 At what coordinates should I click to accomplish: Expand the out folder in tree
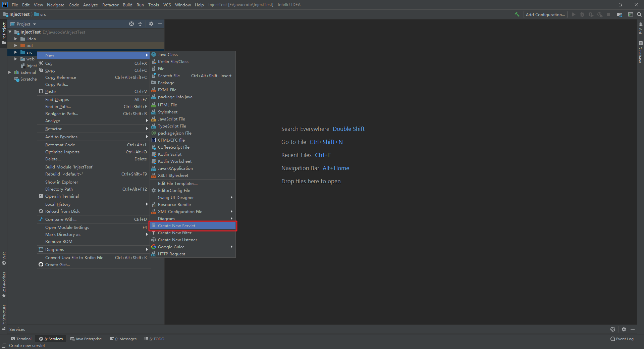pos(16,46)
